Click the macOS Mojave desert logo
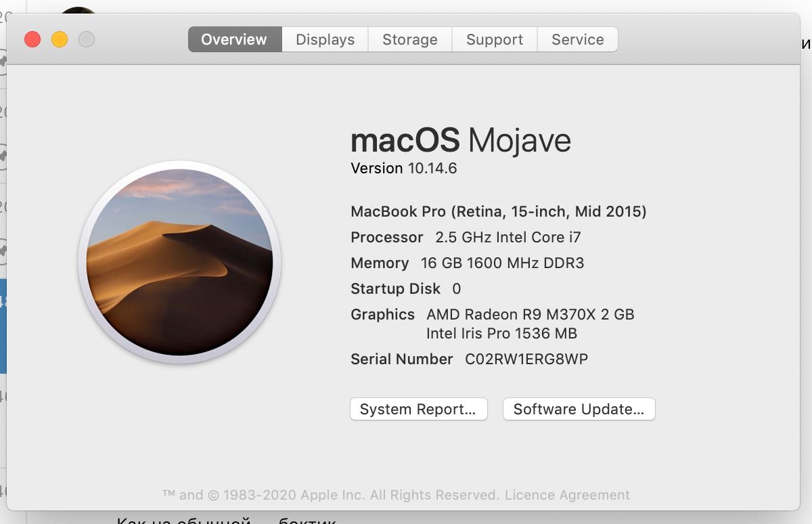This screenshot has width=812, height=524. 179,262
